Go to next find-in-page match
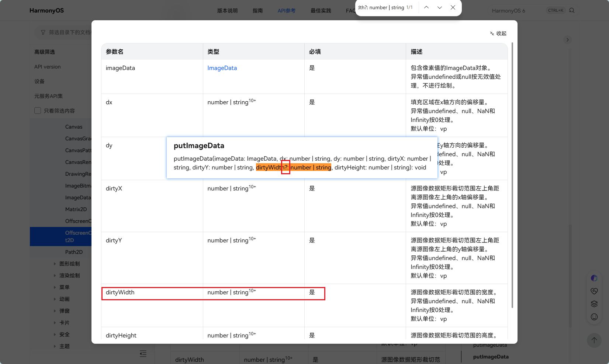The width and height of the screenshot is (609, 364). (440, 7)
